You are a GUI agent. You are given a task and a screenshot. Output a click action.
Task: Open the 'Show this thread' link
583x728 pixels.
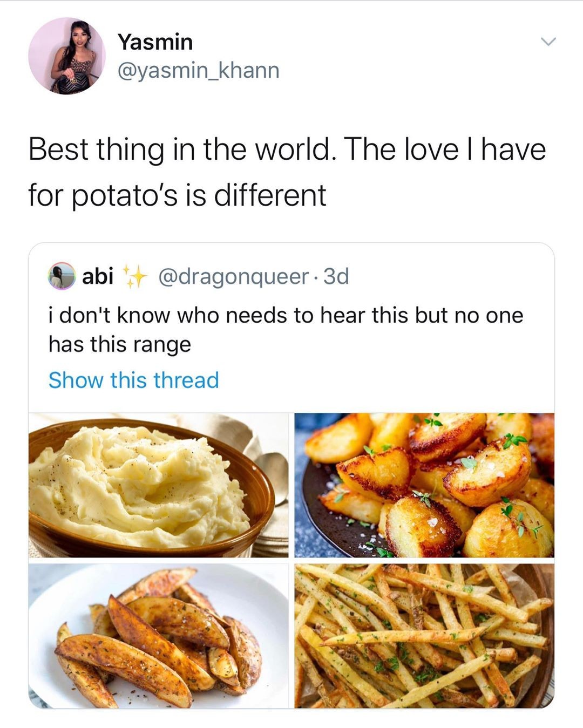pyautogui.click(x=134, y=380)
